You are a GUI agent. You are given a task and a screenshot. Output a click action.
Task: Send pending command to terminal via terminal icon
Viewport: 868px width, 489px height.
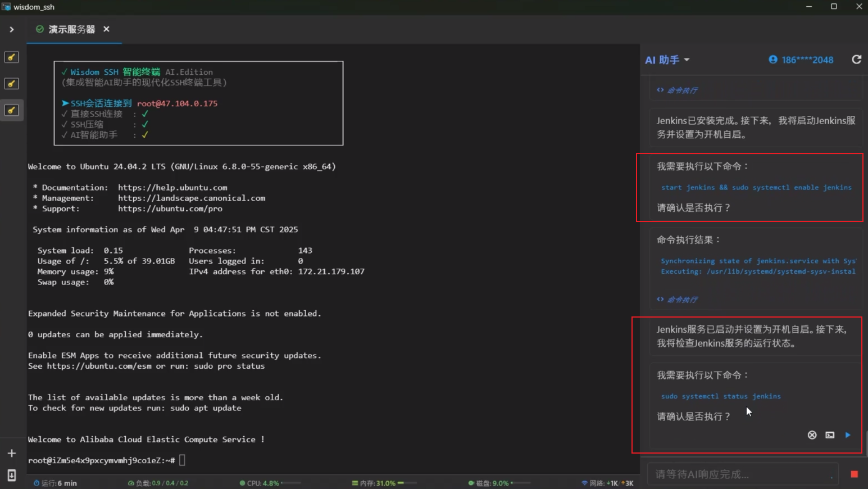point(830,435)
